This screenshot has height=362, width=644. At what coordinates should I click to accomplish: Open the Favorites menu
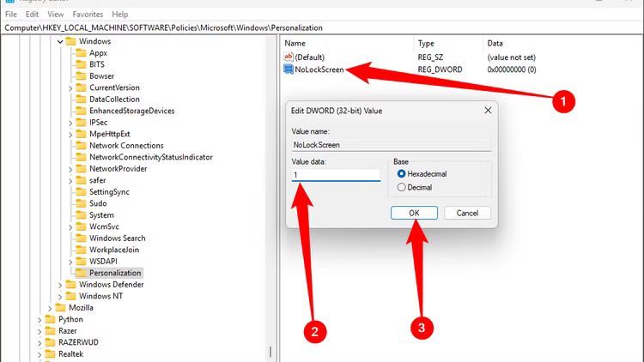(88, 15)
